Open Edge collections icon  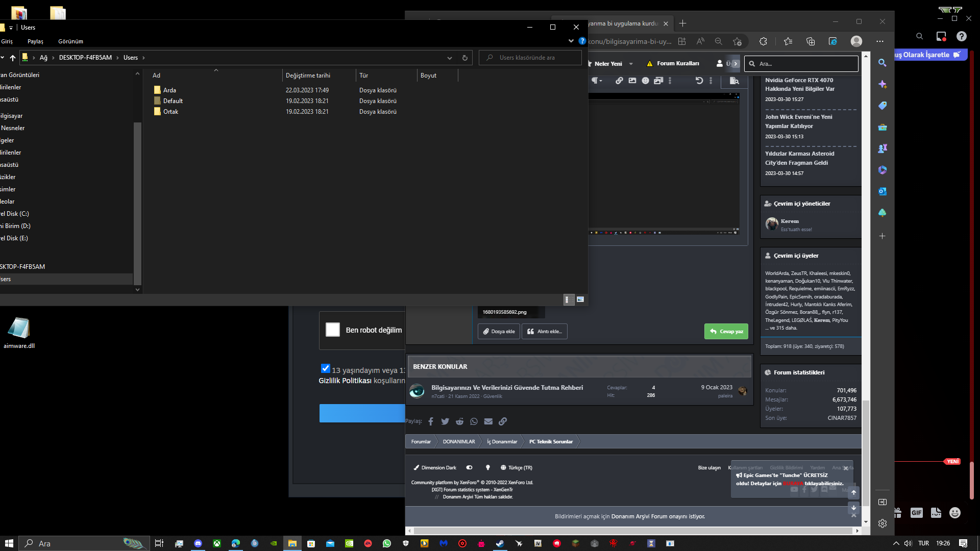point(811,41)
